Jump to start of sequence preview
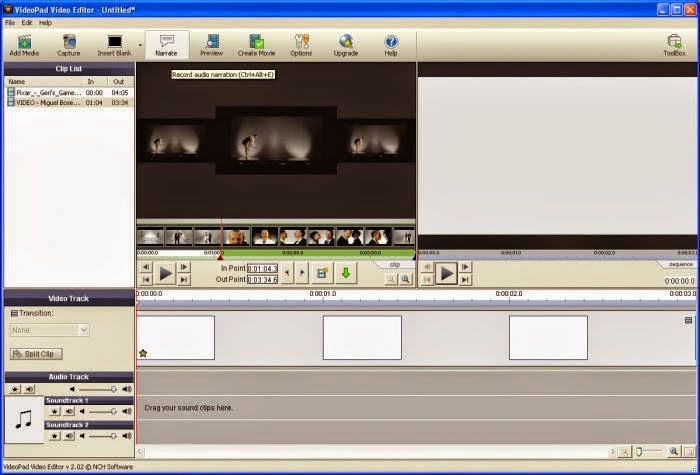Viewport: 700px width, 475px height. click(427, 280)
